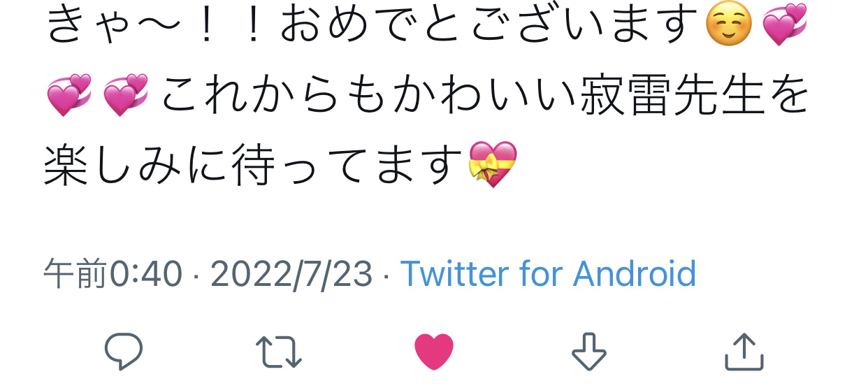This screenshot has height=388, width=868.
Task: Tap the second revolving hearts emoji before これからも
Action: (x=125, y=95)
